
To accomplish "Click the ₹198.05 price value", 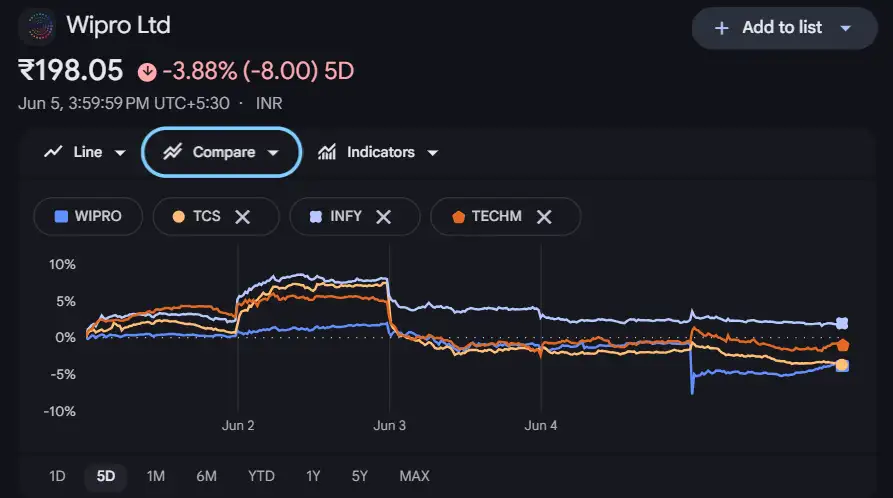I will (x=71, y=71).
